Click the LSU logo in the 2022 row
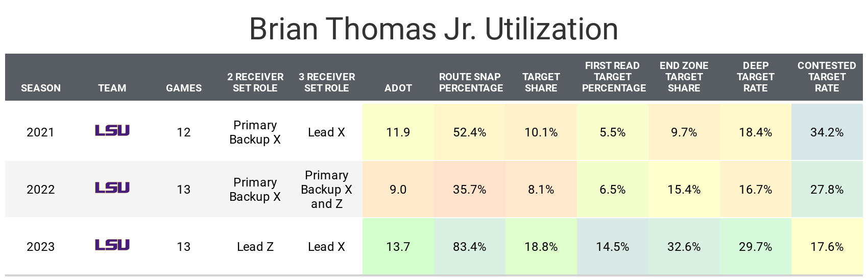The width and height of the screenshot is (868, 280). pos(112,188)
